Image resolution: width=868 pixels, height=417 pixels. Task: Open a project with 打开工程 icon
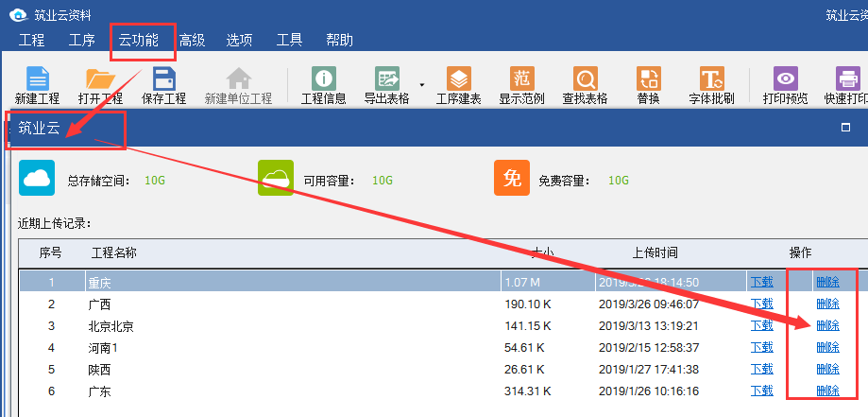(99, 79)
